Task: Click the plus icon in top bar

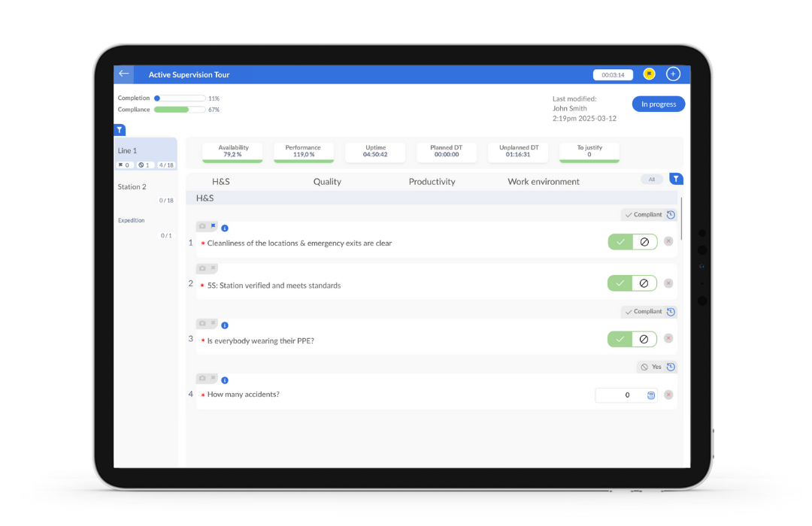Action: pos(673,74)
